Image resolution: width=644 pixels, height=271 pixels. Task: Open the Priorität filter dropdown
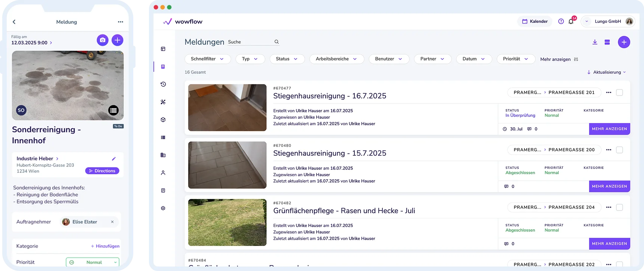point(516,59)
